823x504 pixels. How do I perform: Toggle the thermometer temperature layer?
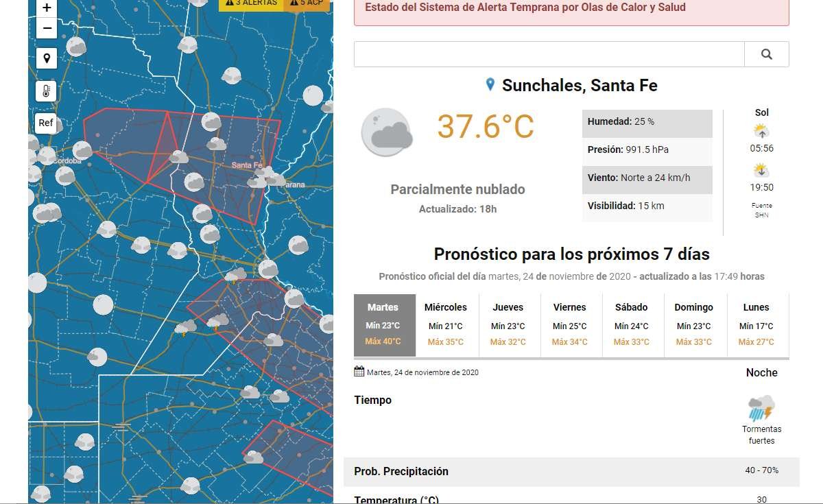[47, 91]
